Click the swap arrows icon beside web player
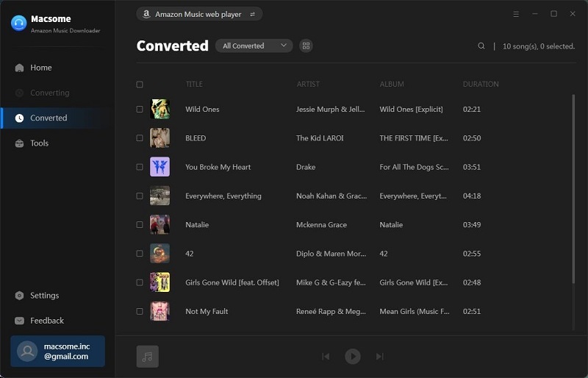Image resolution: width=588 pixels, height=378 pixels. tap(252, 14)
